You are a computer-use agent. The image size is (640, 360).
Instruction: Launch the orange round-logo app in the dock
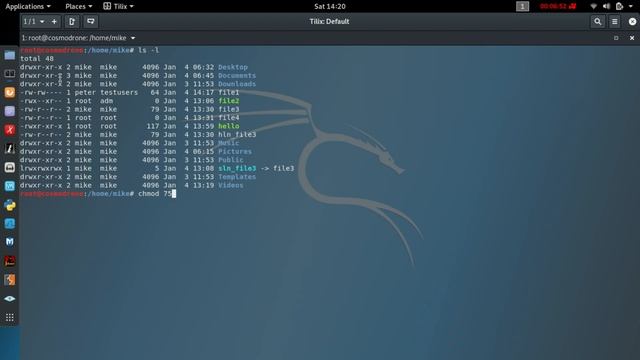coord(10,93)
